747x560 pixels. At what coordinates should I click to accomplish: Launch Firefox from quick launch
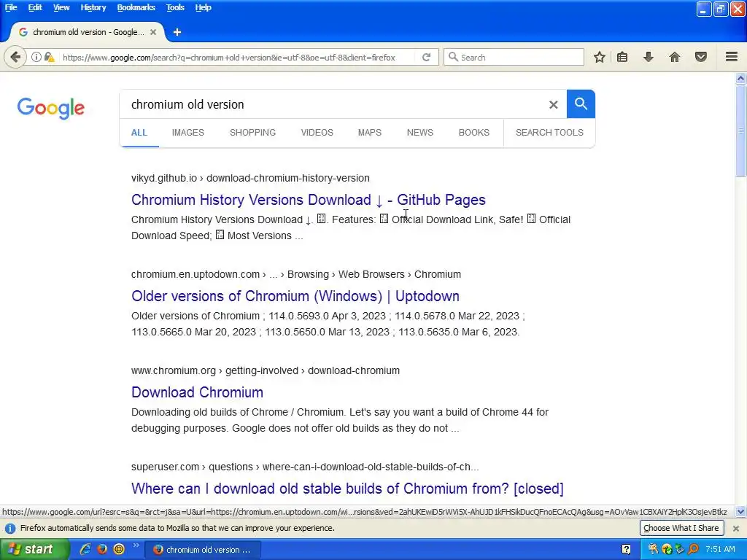pyautogui.click(x=102, y=549)
